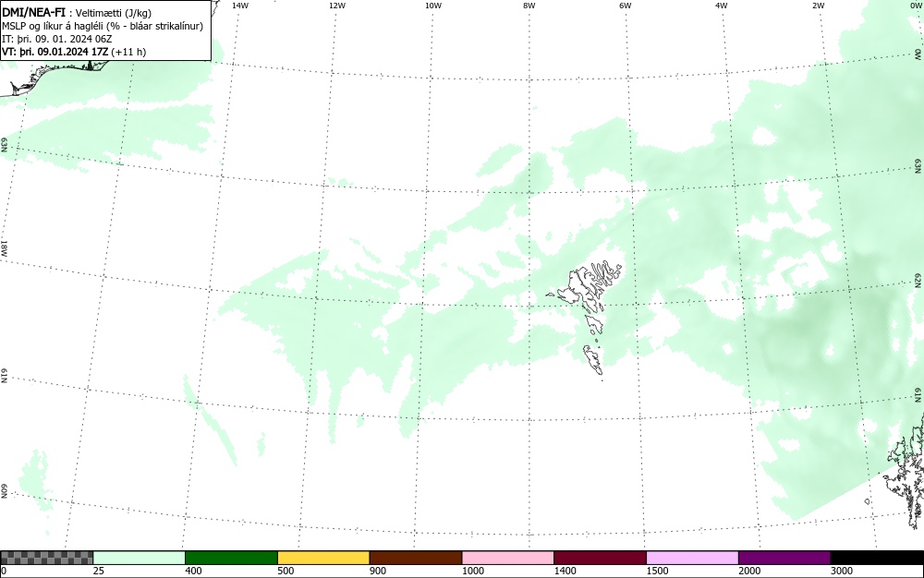This screenshot has width=924, height=578.
Task: Click the black legend swatch above 3000
Action: point(877,558)
